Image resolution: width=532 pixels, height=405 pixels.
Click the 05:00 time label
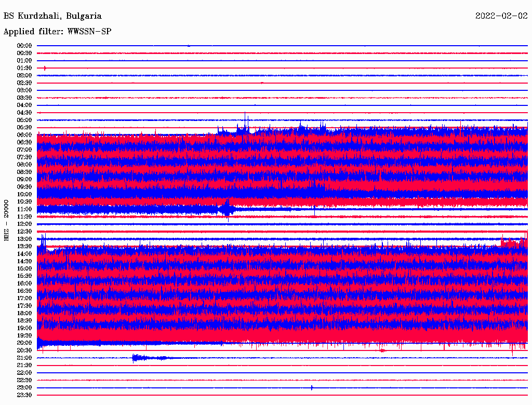(24, 120)
